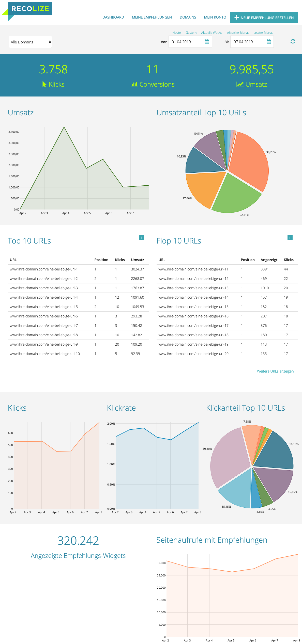Click row eine-beliebige-url-1 in Top 10

78,269
